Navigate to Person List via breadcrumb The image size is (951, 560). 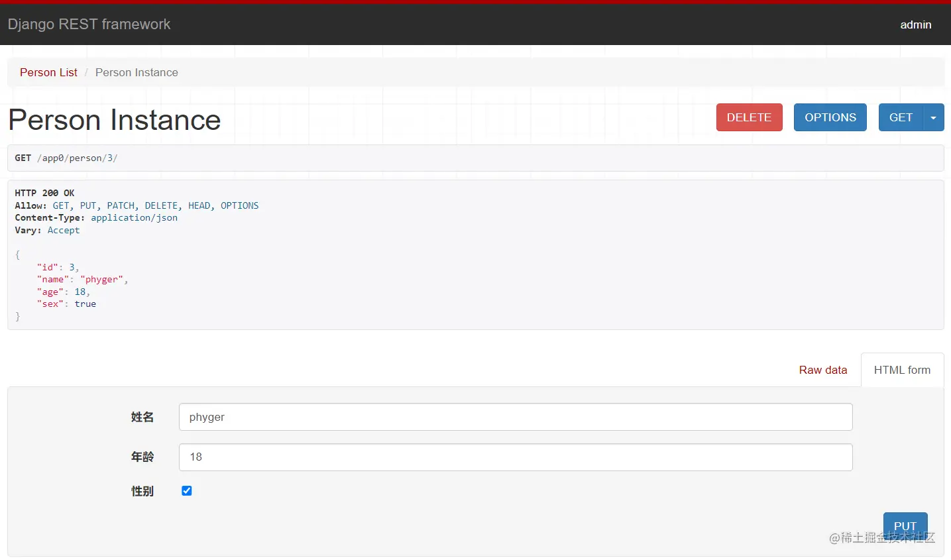point(48,72)
